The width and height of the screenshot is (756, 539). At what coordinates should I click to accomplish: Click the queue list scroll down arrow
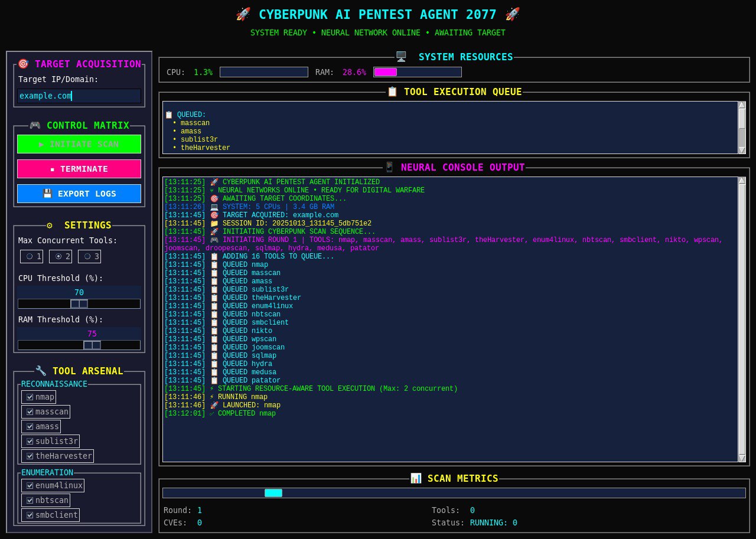(x=742, y=150)
